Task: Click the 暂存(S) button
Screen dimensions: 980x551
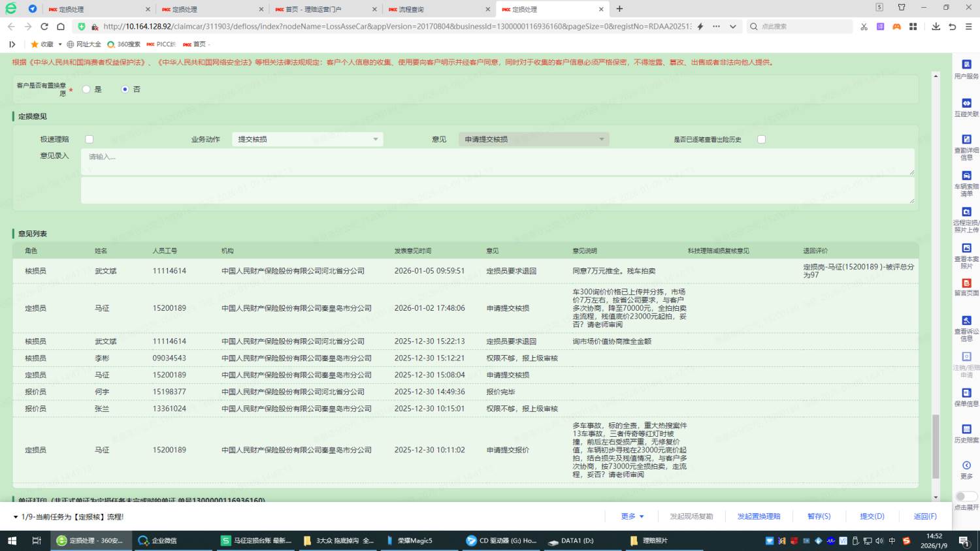Action: (x=819, y=516)
